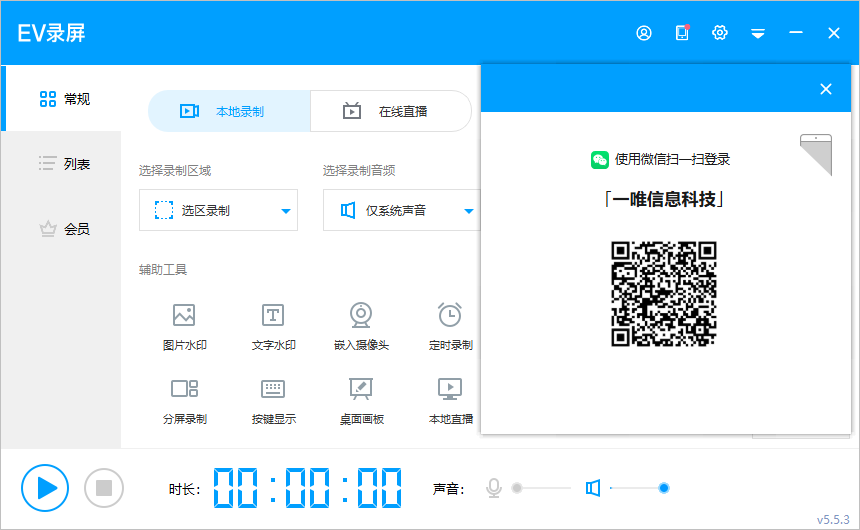Open the 定时录制 scheduled recording tool
860x530 pixels.
(x=450, y=327)
